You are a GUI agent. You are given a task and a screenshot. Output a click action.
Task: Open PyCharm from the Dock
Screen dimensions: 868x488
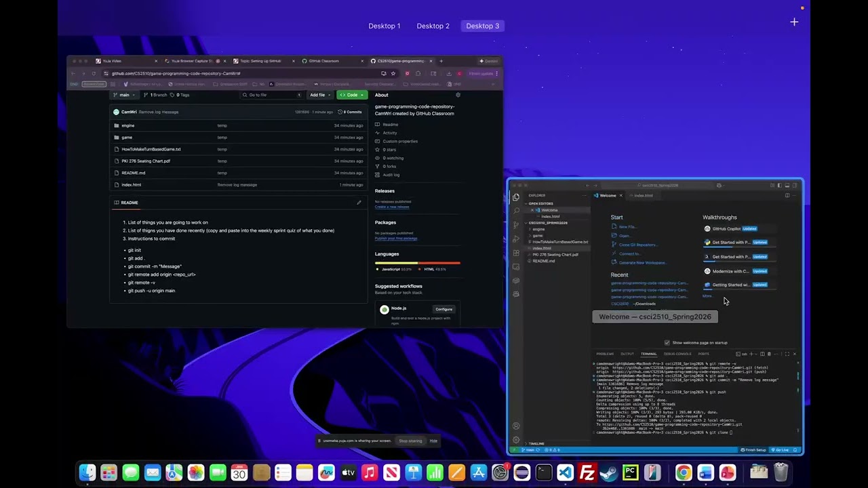631,472
